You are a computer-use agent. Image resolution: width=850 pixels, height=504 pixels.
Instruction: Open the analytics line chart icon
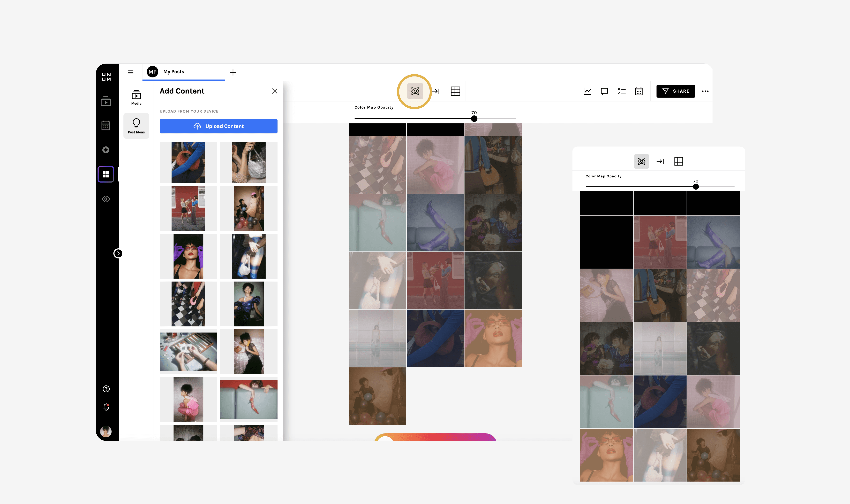click(587, 91)
